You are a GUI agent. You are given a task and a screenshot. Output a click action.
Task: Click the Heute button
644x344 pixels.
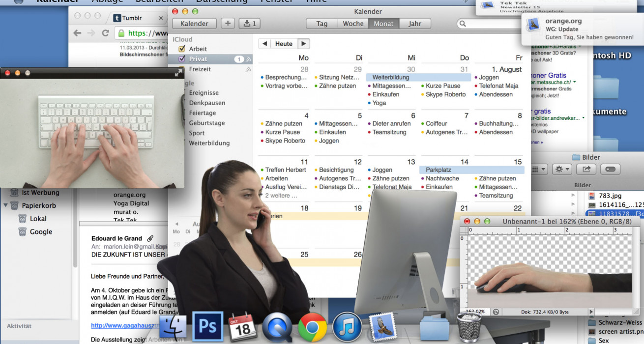point(284,44)
